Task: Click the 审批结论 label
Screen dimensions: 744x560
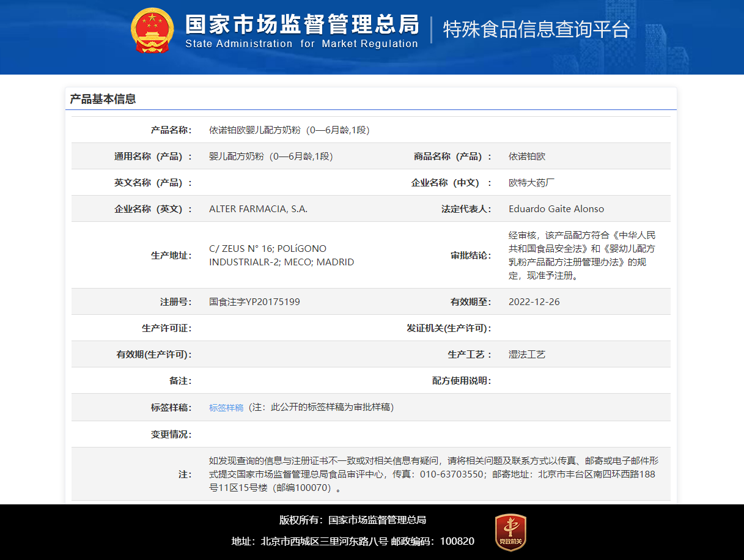Action: 471,256
